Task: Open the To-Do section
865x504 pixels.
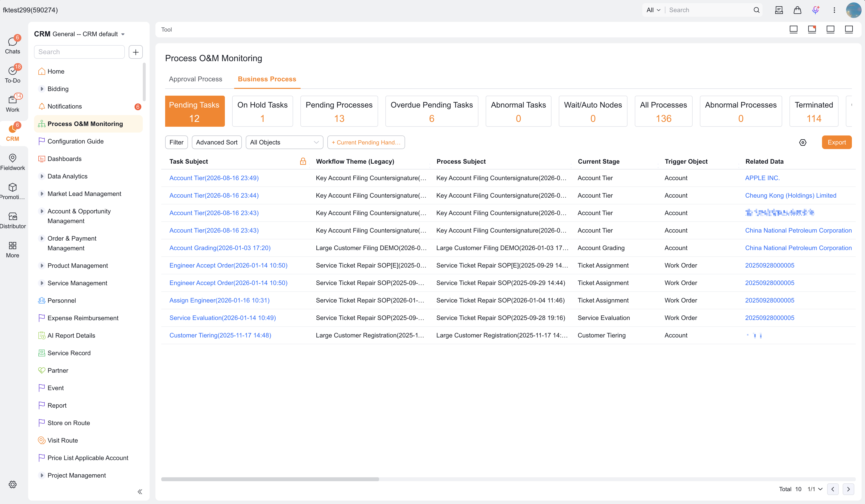Action: 13,74
